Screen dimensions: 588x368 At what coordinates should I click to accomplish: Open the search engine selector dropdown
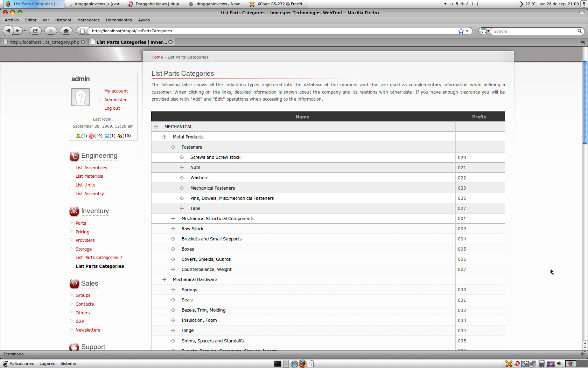coord(485,31)
